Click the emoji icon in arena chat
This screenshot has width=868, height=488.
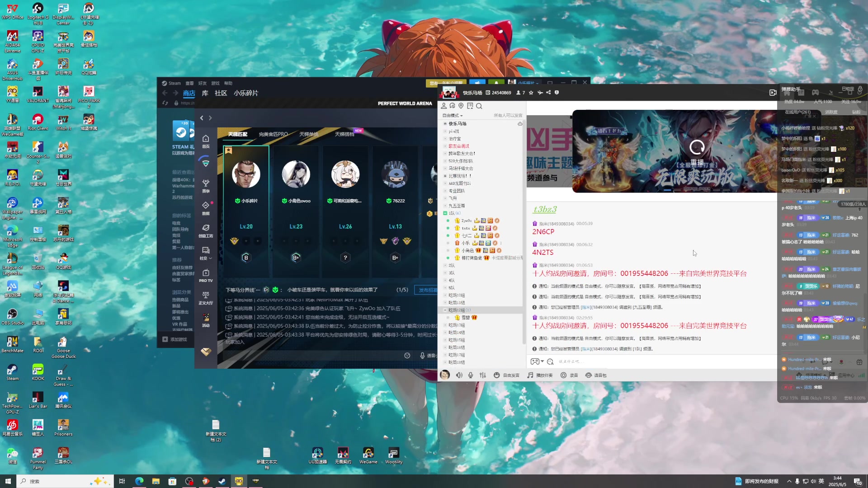(x=407, y=356)
